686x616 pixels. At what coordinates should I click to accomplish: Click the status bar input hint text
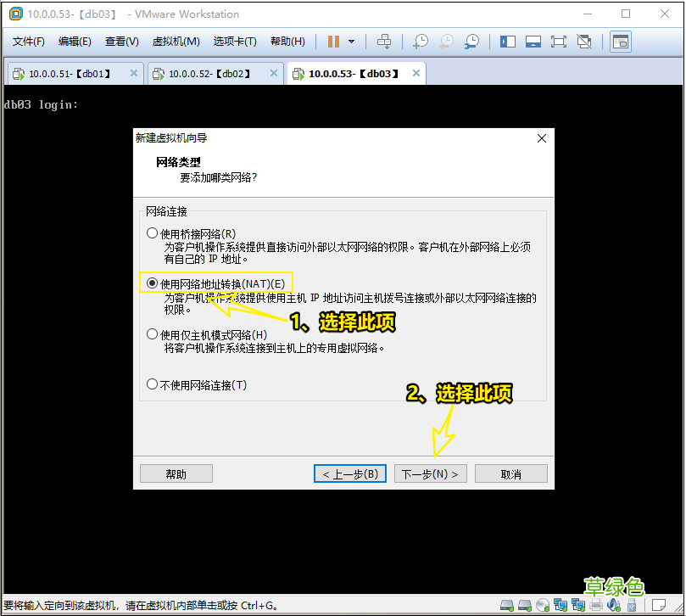point(141,606)
